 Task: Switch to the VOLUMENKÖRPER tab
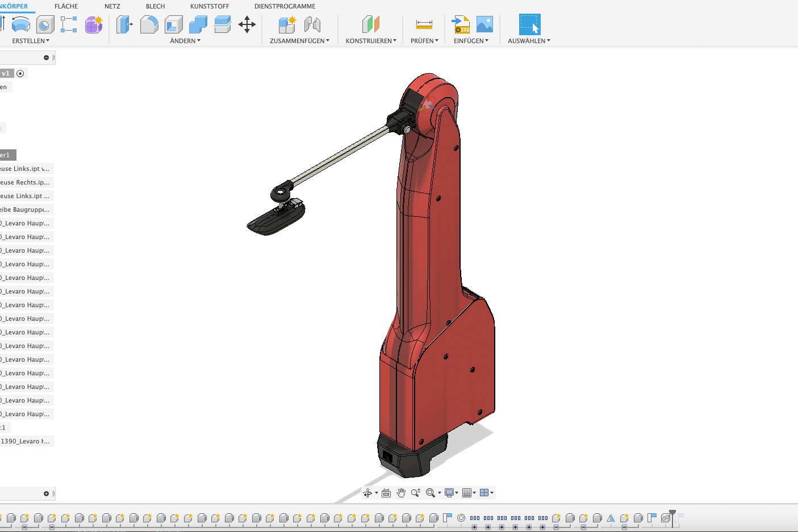click(14, 6)
